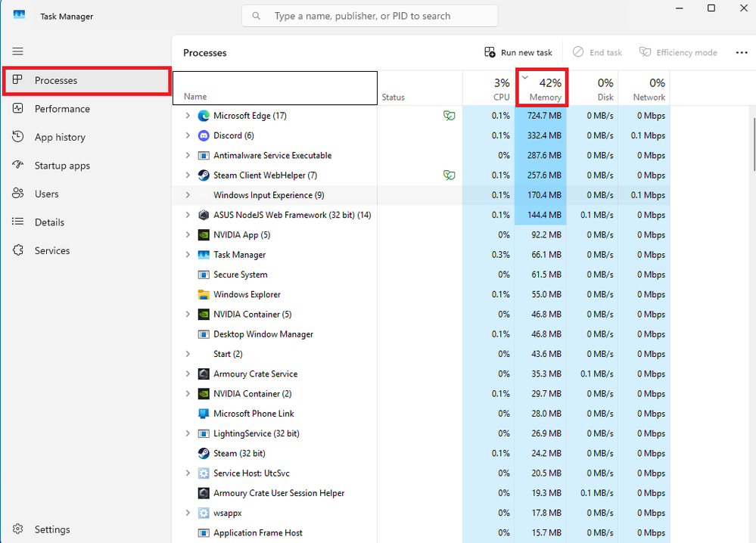Click the Microsoft Edge process icon

pyautogui.click(x=204, y=116)
